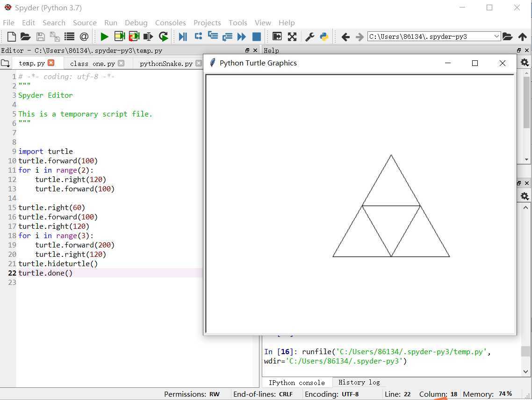Open the PYTHONPATH manager Python icon

coord(324,36)
